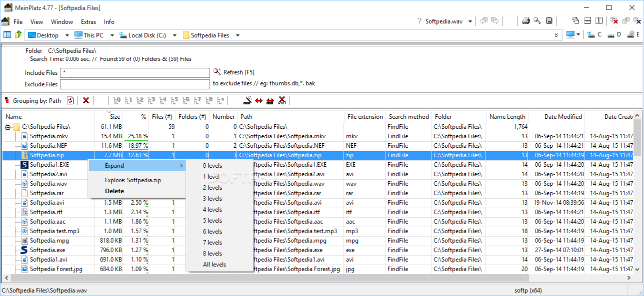Screen dimensions: 644x296
Task: Click the Refresh [F5] label
Action: tap(239, 72)
